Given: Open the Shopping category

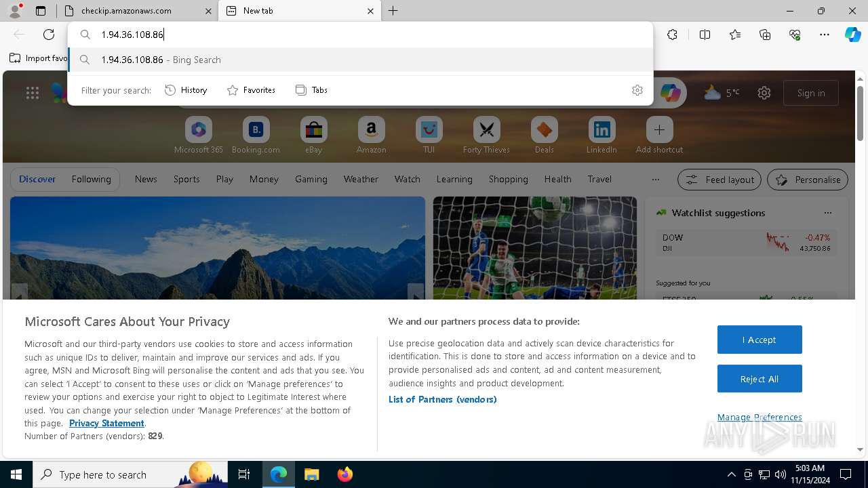Looking at the screenshot, I should pos(508,179).
